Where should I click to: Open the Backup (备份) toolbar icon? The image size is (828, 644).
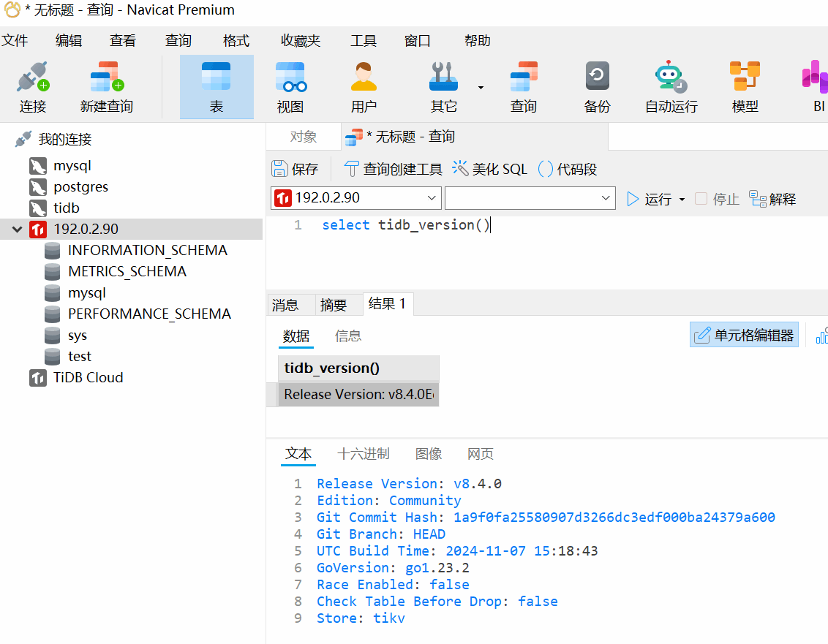[598, 87]
